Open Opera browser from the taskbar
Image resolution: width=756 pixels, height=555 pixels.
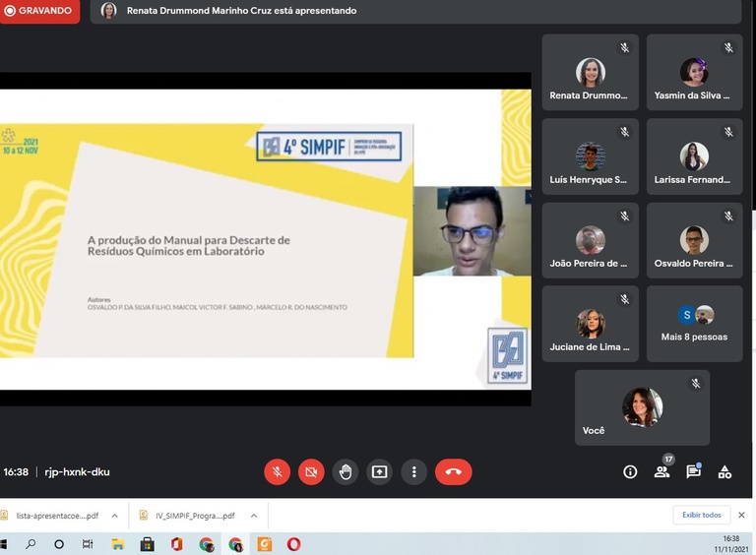click(x=293, y=544)
